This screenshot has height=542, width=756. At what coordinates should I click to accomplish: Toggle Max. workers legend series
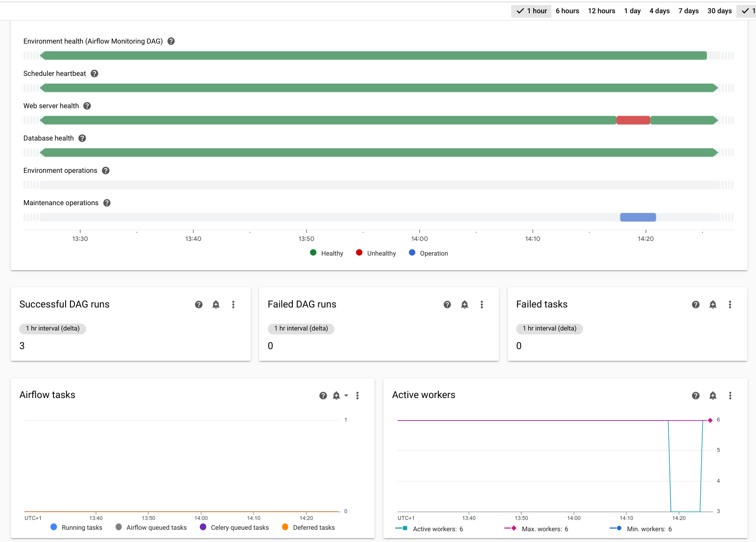click(537, 529)
